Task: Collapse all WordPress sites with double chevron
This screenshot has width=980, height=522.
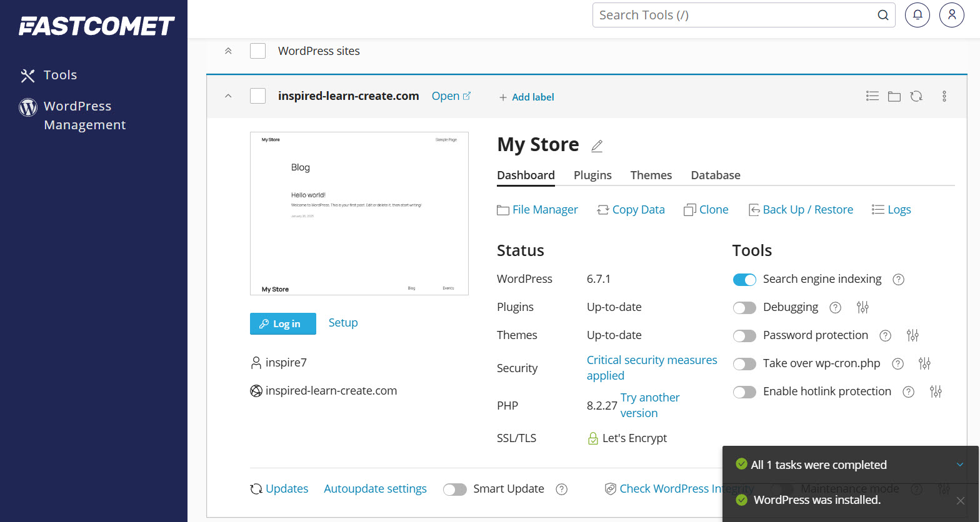Action: pos(228,51)
